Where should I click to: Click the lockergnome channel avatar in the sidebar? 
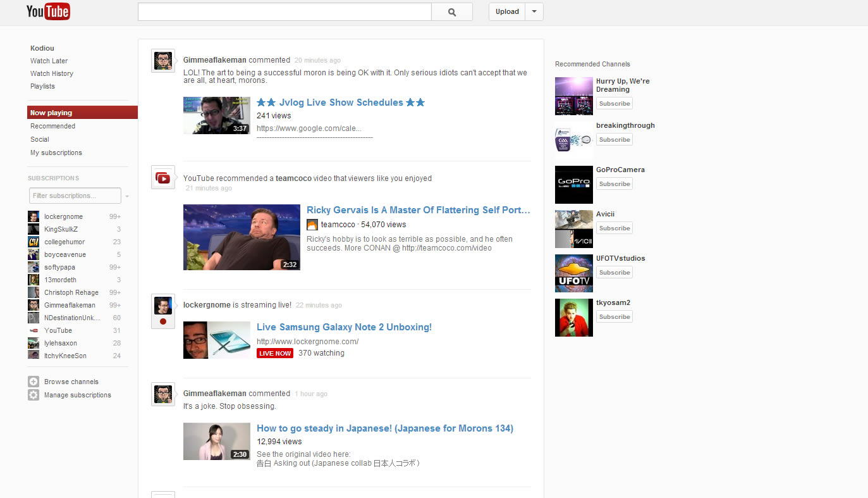33,216
